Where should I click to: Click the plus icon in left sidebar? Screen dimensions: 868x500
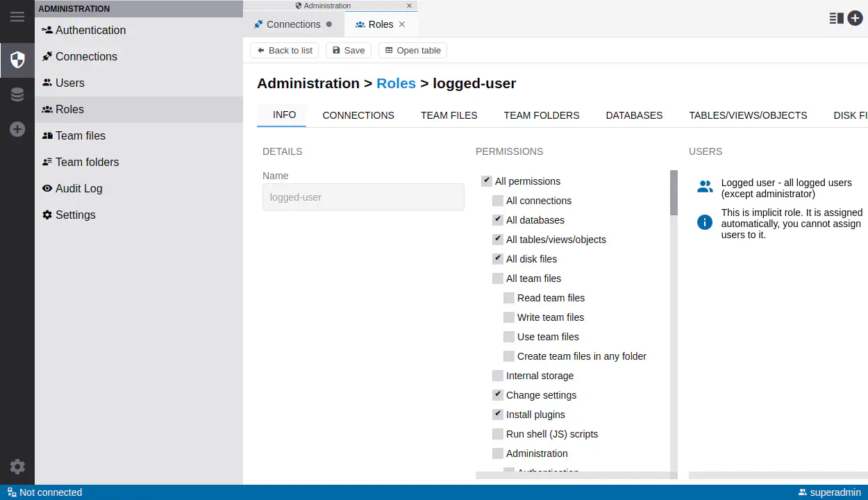pyautogui.click(x=17, y=130)
